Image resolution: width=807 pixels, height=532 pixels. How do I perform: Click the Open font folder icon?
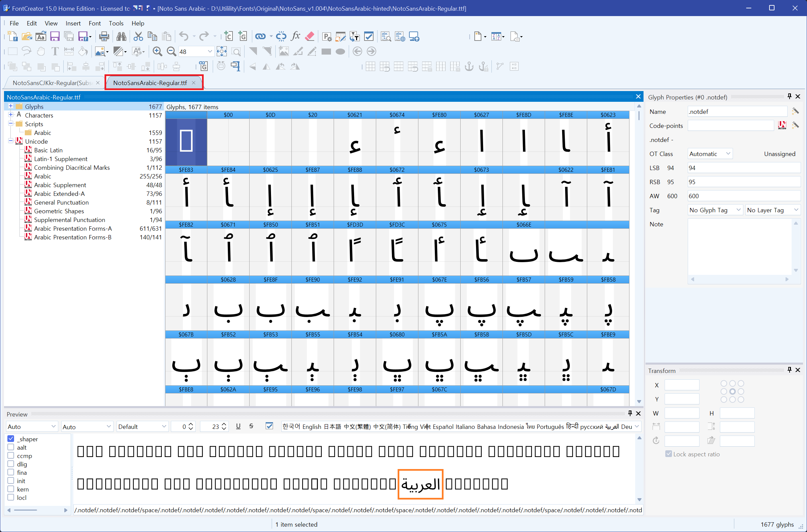26,36
